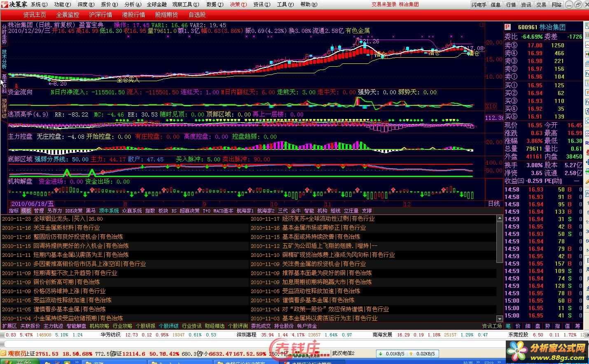Open the 决策(T) menu
The image size is (589, 364).
pos(238,5)
